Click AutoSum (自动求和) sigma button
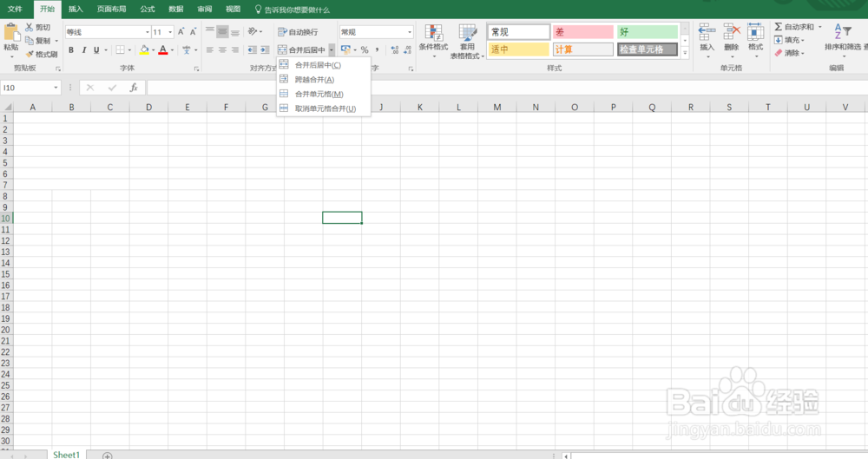This screenshot has height=459, width=868. tap(795, 27)
